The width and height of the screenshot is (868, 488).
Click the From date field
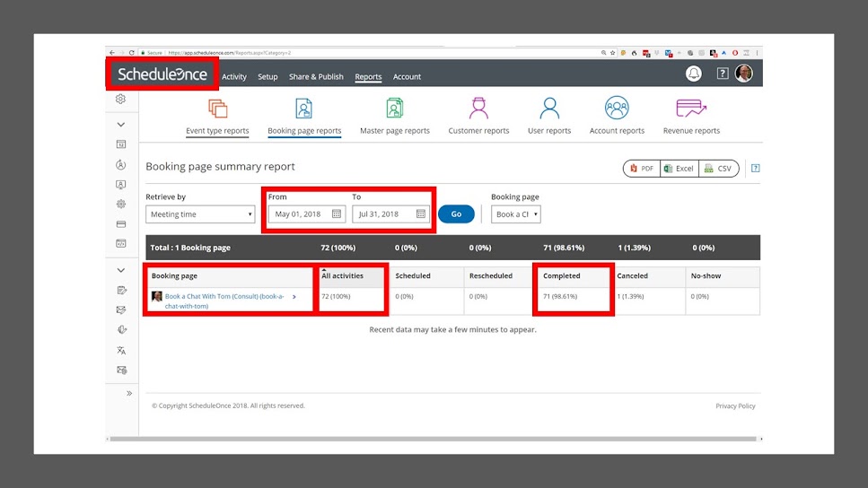[x=306, y=214]
